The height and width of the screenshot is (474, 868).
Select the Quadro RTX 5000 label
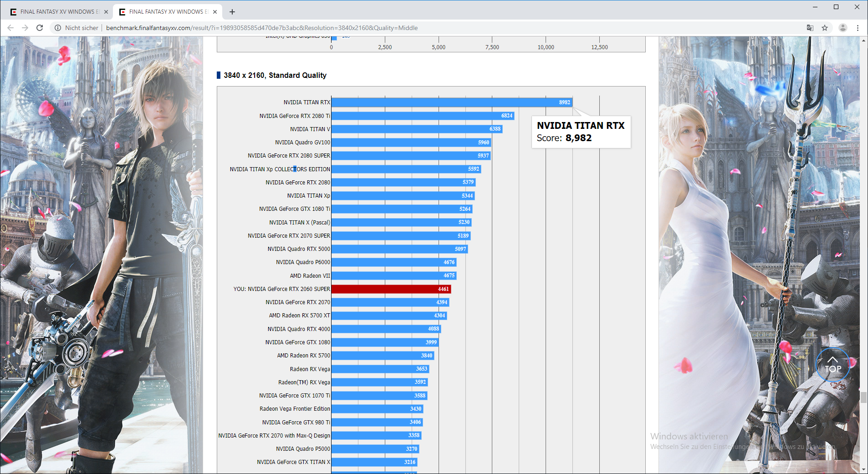pos(299,249)
